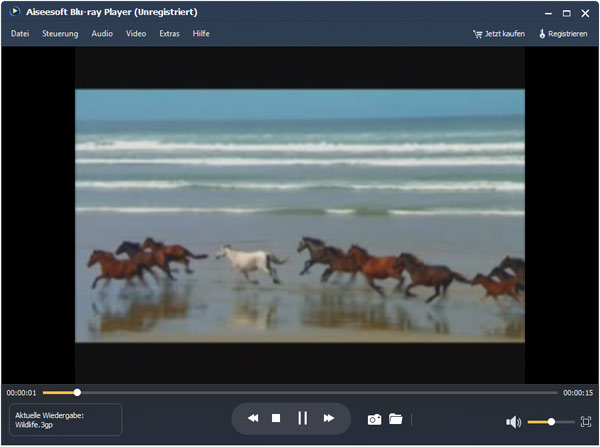Expand the Extras menu

[169, 34]
